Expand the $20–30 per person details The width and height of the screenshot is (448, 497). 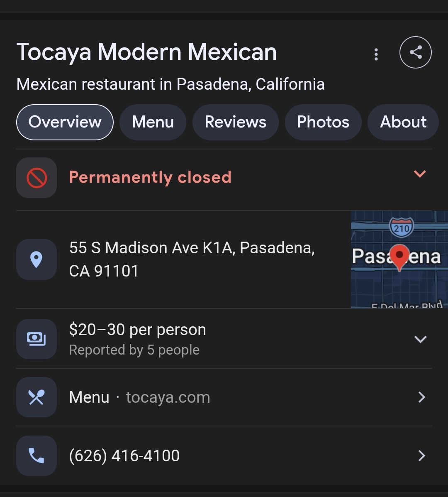pyautogui.click(x=420, y=339)
